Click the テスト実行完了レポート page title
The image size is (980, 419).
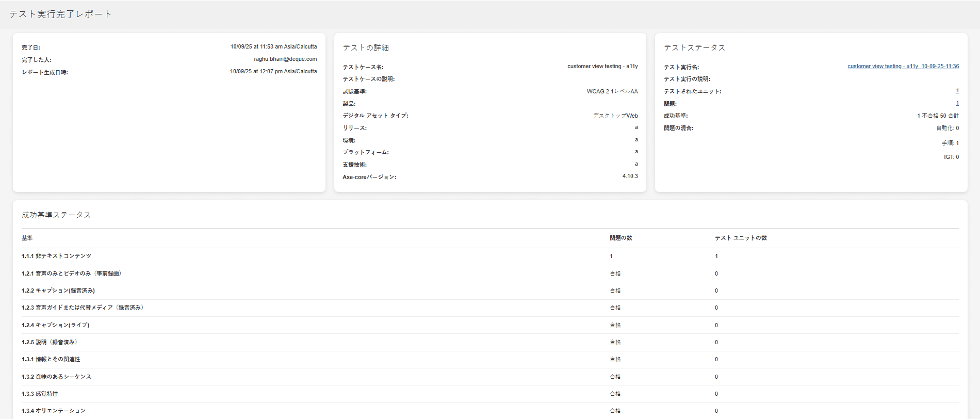pyautogui.click(x=60, y=14)
